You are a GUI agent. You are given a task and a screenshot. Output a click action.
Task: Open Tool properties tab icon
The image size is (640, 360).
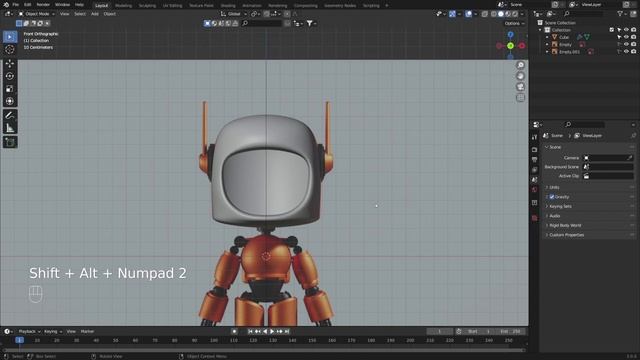point(535,137)
